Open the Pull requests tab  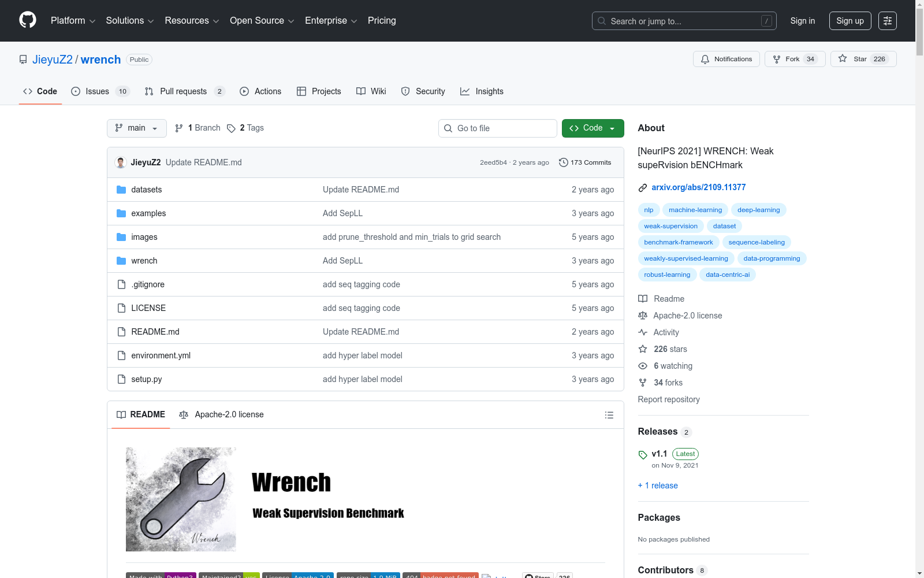point(184,91)
